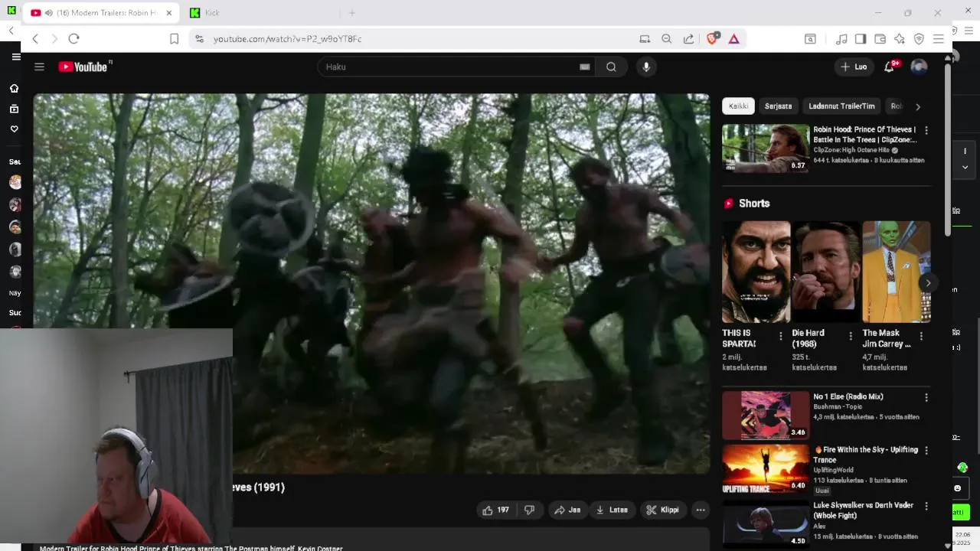Open THIS IS SPARTA short thumbnail
Image resolution: width=980 pixels, height=551 pixels.
click(756, 272)
